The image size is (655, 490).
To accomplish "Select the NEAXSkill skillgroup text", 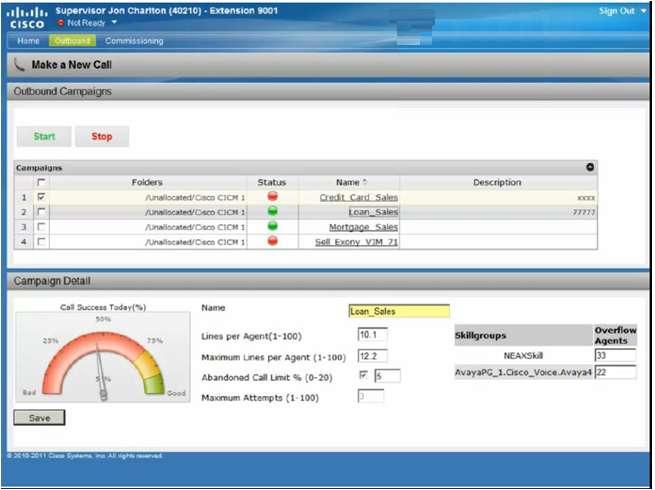I will pyautogui.click(x=523, y=355).
